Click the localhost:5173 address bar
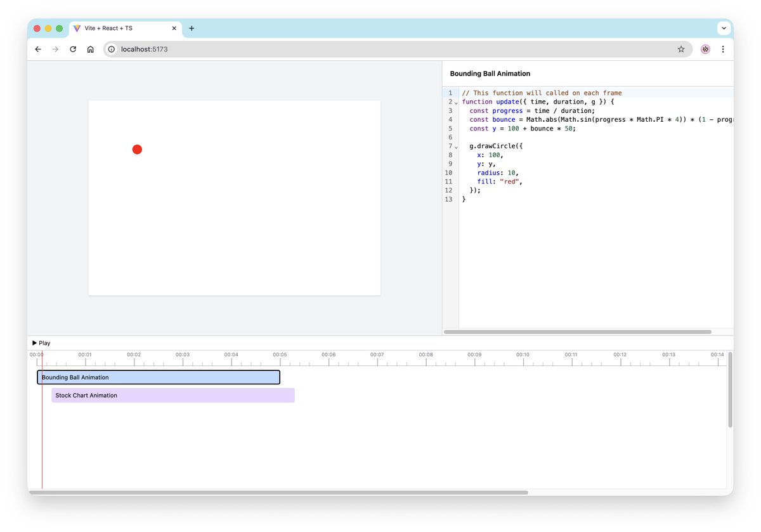 coord(396,49)
